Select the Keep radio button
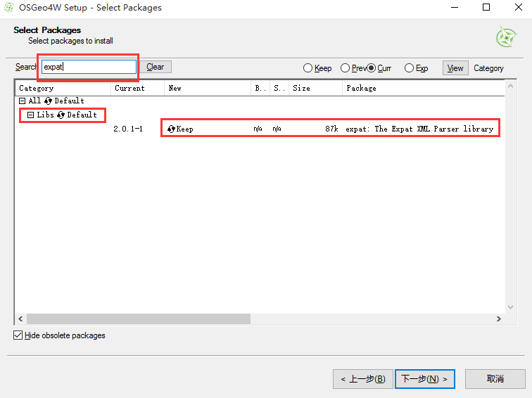The height and width of the screenshot is (398, 532). [x=308, y=68]
